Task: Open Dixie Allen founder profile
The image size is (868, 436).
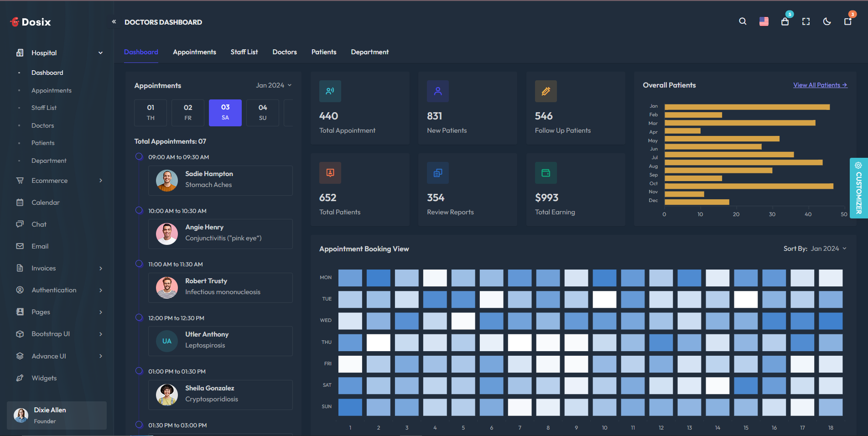Action: pos(57,415)
